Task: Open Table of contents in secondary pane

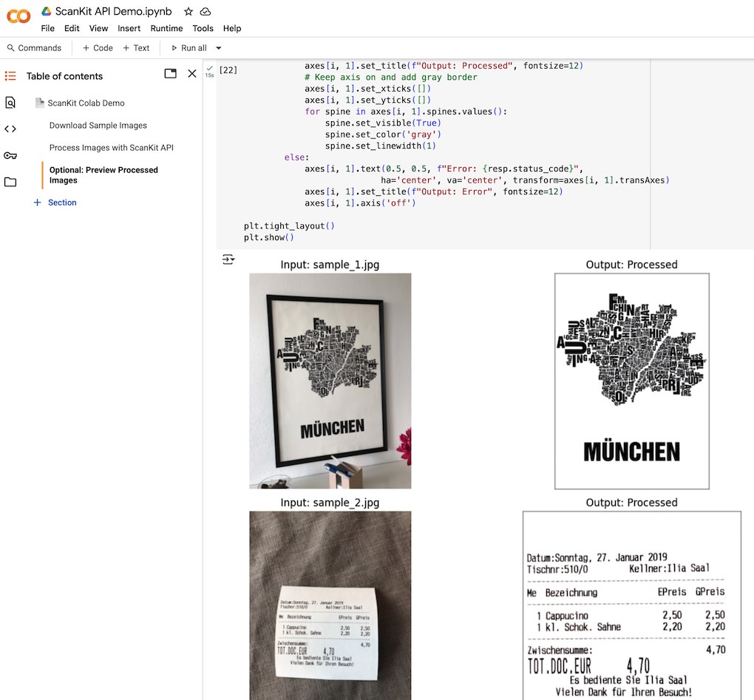Action: coord(170,74)
